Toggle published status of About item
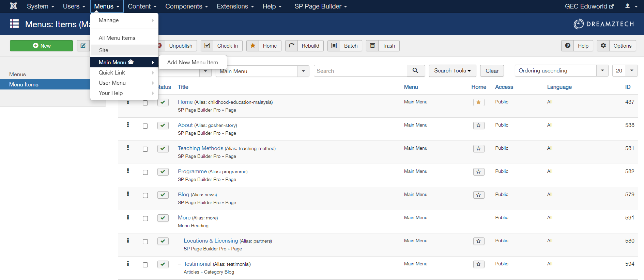Image resolution: width=644 pixels, height=280 pixels. tap(163, 126)
